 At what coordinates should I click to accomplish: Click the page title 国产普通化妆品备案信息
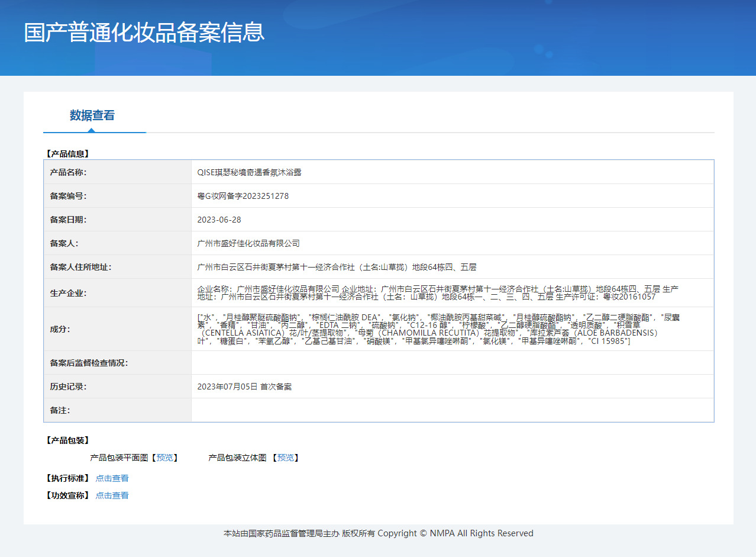[x=144, y=32]
